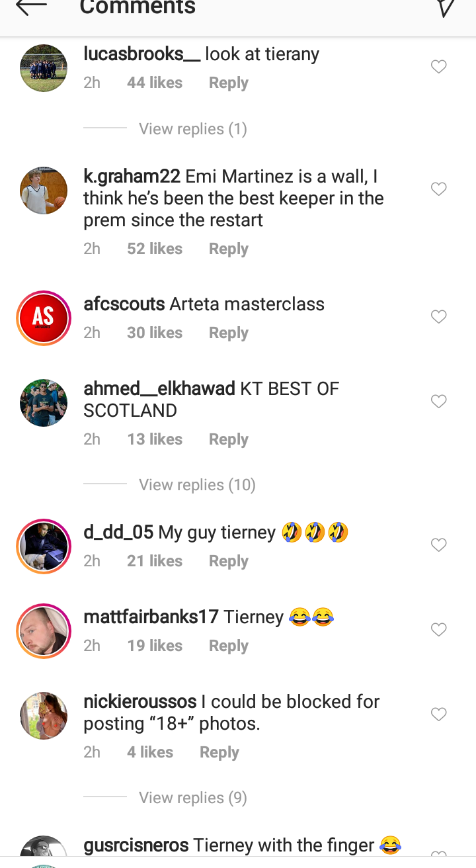This screenshot has height=868, width=476.
Task: Like ahmed__elkhawad's KT comment heart
Action: coord(439,401)
